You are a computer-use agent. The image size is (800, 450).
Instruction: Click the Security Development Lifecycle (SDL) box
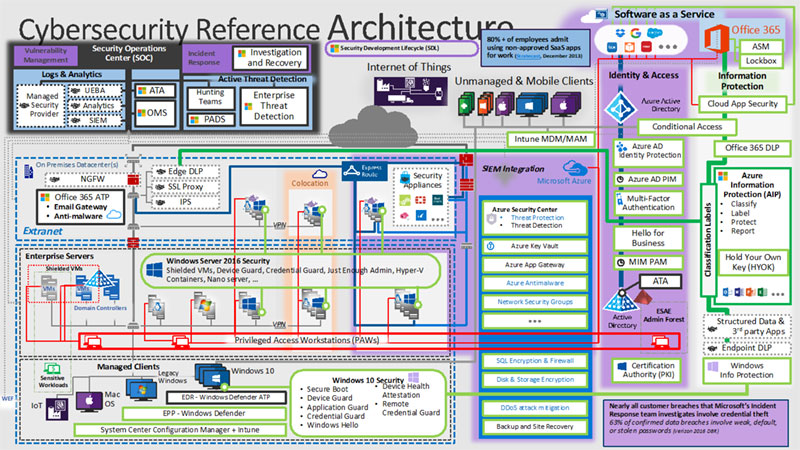[402, 48]
